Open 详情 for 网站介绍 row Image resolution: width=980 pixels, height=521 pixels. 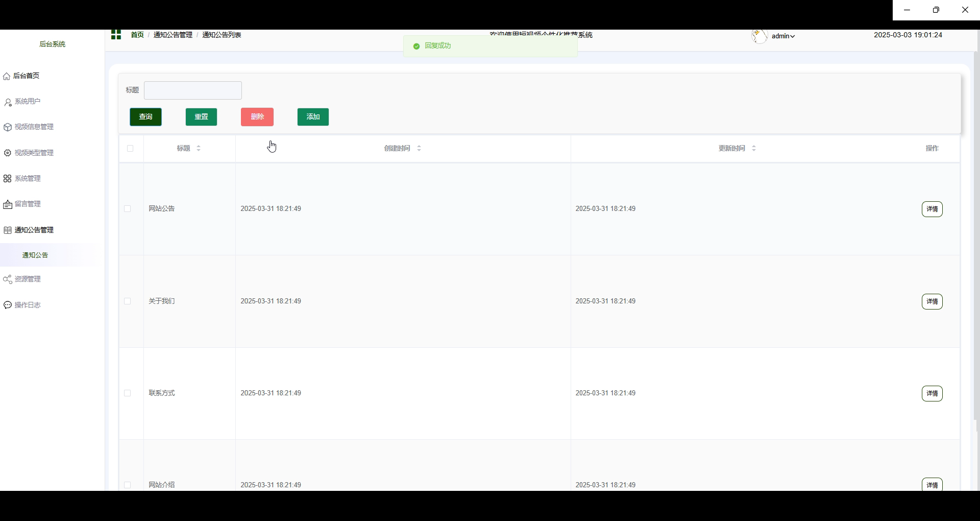pos(932,485)
